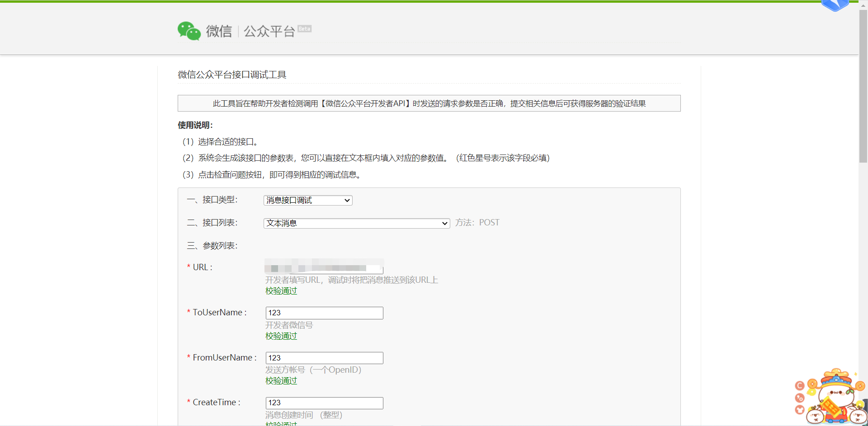Screen dimensions: 868x426
Task: Click the 开发者微信号 hint text
Action: pos(289,325)
